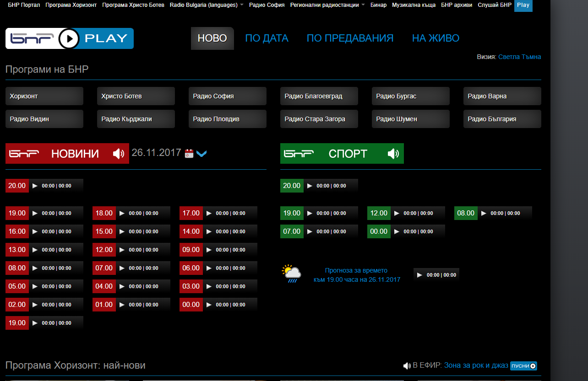Play the 07.00 news bulletin

(122, 268)
